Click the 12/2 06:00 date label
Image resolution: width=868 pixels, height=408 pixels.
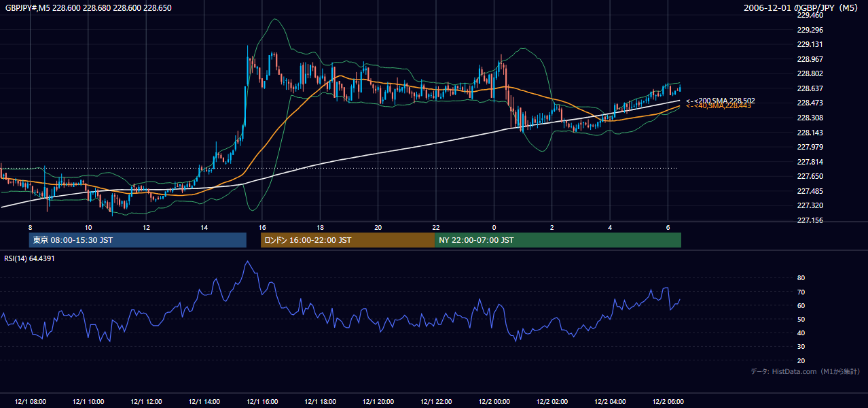click(668, 402)
